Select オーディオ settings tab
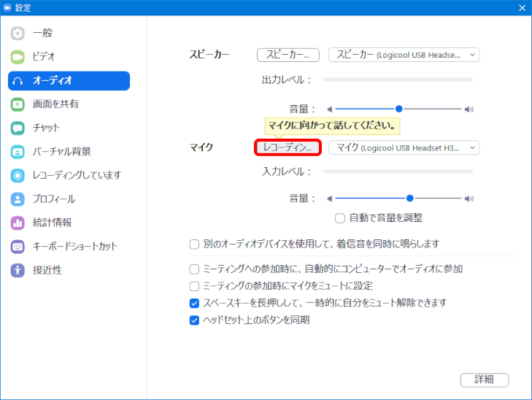The width and height of the screenshot is (532, 400). click(x=69, y=81)
